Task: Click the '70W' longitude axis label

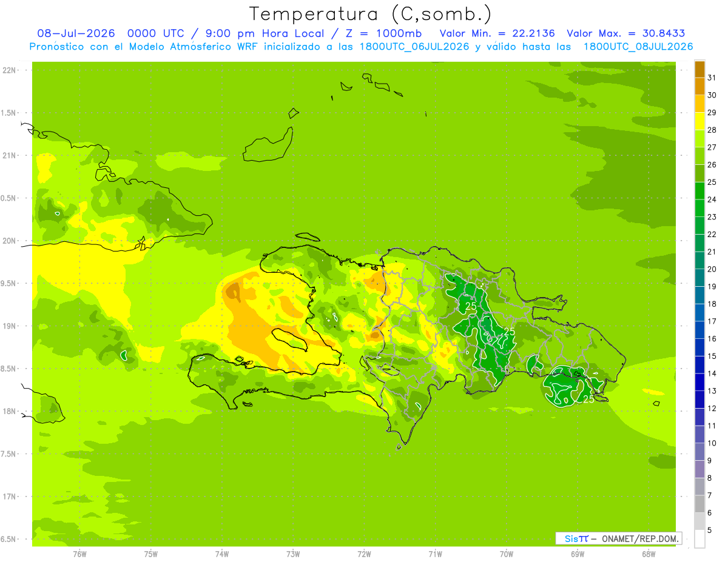Action: click(507, 554)
